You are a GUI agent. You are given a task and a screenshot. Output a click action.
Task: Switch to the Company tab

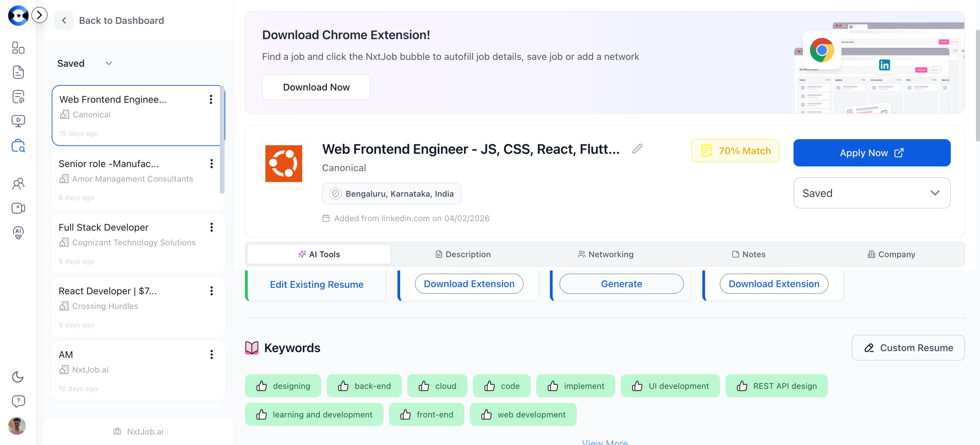pyautogui.click(x=892, y=254)
